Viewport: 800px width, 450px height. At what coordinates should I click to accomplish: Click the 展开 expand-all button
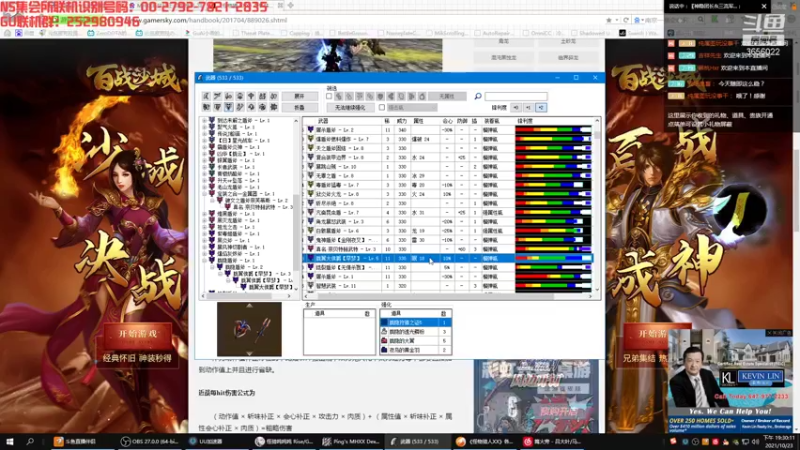point(299,96)
